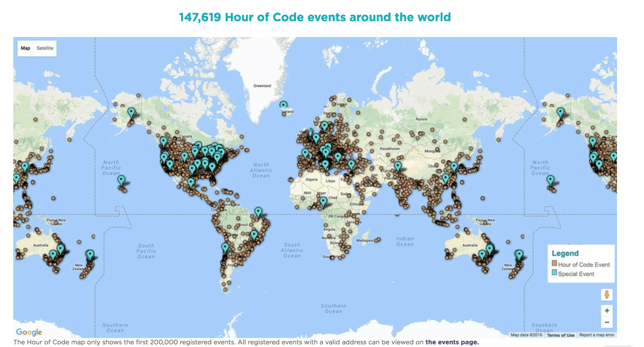Zoom out with the minus button
Viewport: 644px width, 347px height.
coord(607,322)
